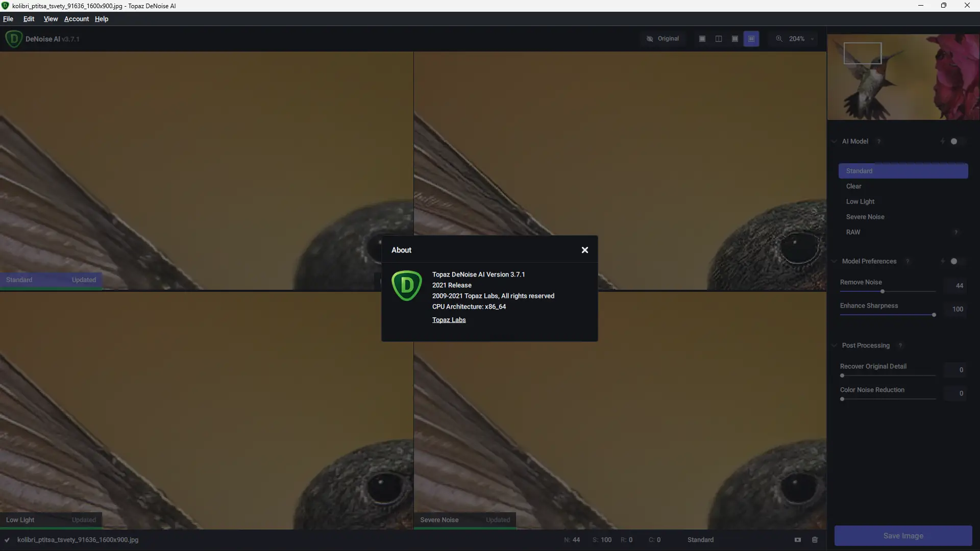The width and height of the screenshot is (980, 551).
Task: Select the comparison grid view icon
Action: [x=751, y=39]
